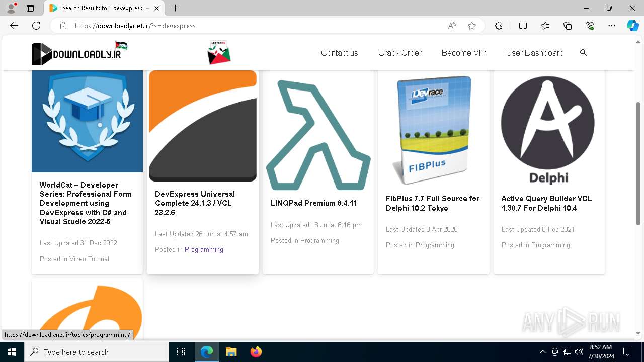Screen dimensions: 644x362
Task: Select the Search Results for devexpress tab
Action: [x=104, y=8]
